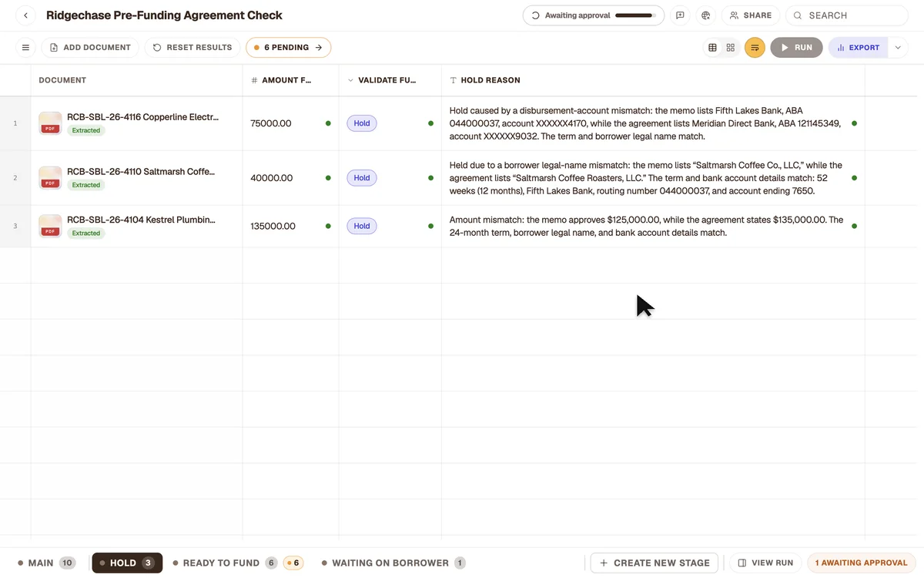Open the hamburger menu icon
924x578 pixels.
(25, 48)
